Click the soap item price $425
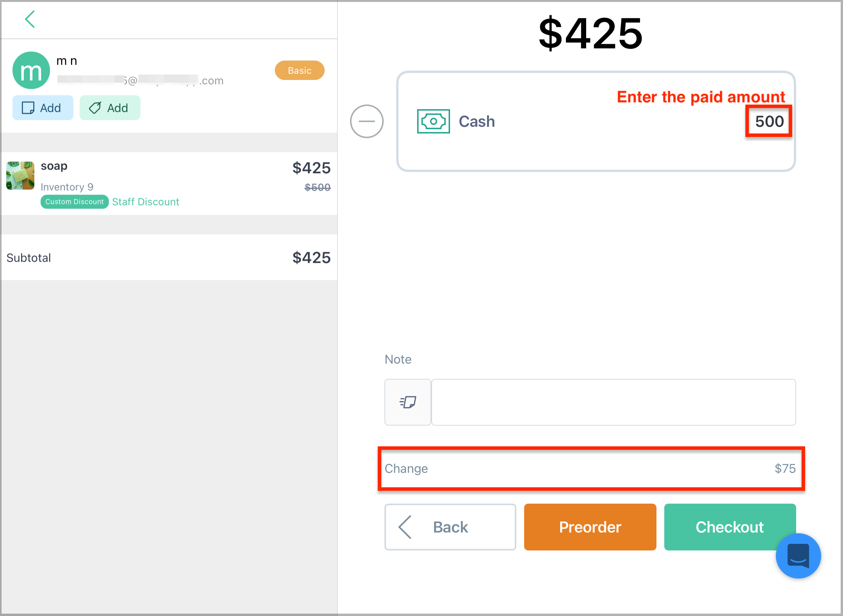The image size is (843, 616). click(x=311, y=168)
